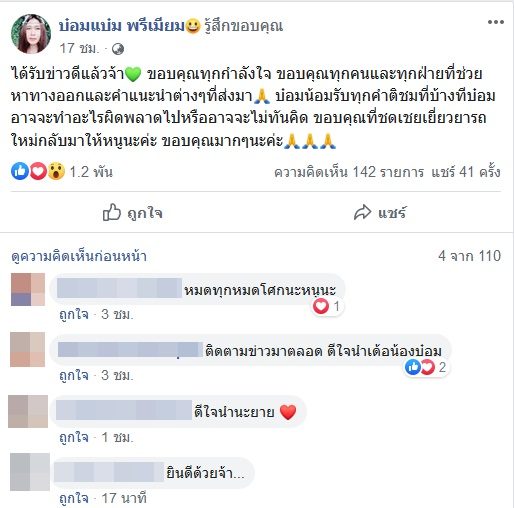The image size is (514, 508).
Task: Click the heart Love reaction icon in summary
Action: click(38, 171)
